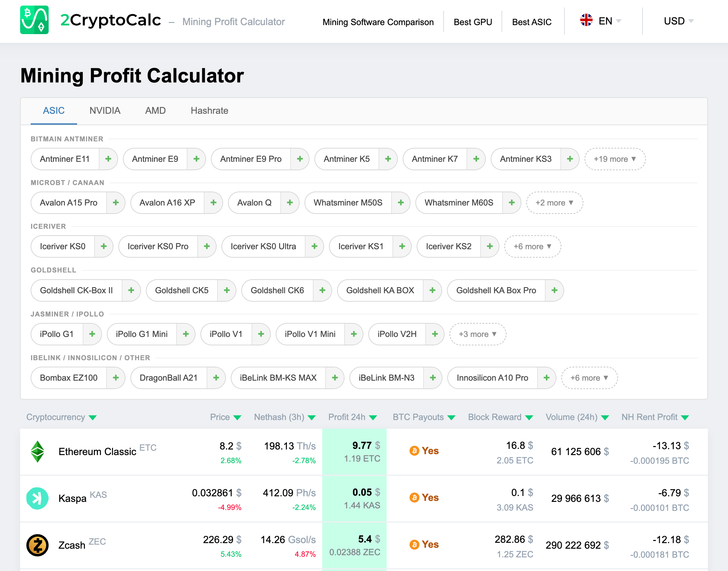Add Whatsminer M60S using its plus icon
Screen dimensions: 728x571
click(511, 203)
